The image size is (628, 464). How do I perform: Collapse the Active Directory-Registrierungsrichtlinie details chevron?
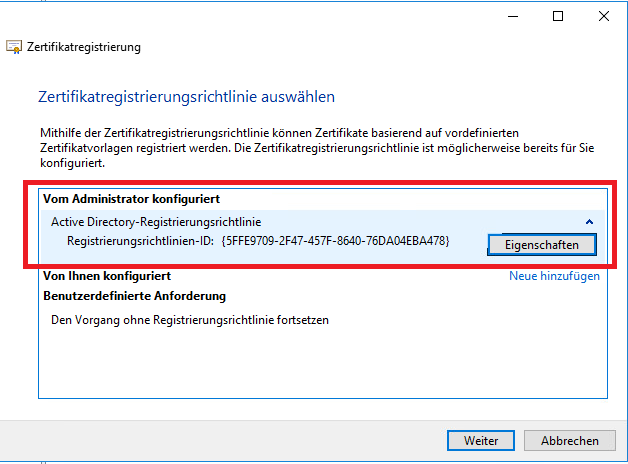tap(589, 222)
